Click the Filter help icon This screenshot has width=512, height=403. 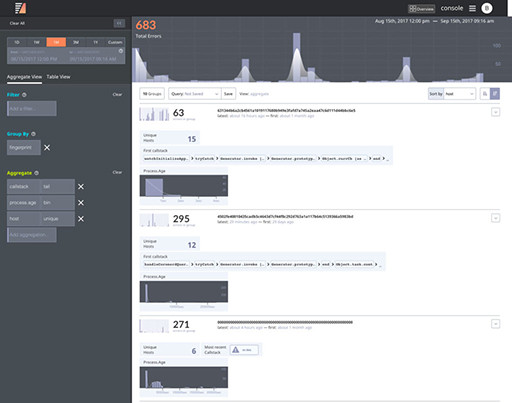24,95
